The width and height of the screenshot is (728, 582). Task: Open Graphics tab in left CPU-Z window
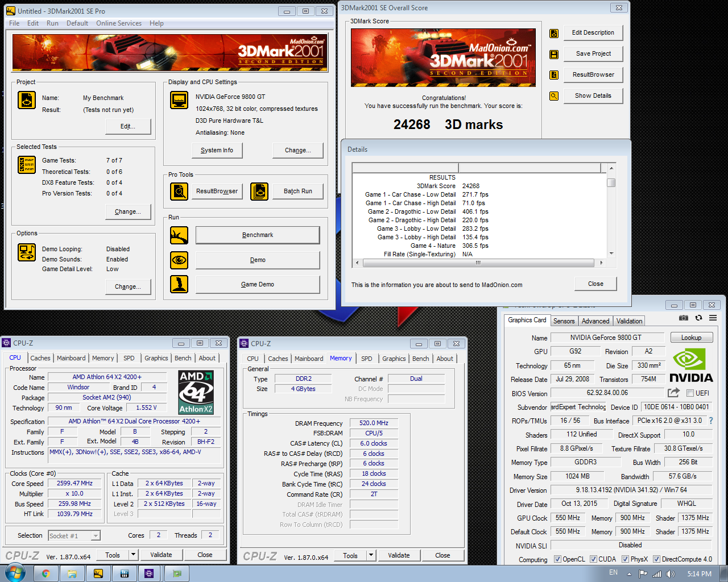pyautogui.click(x=156, y=358)
